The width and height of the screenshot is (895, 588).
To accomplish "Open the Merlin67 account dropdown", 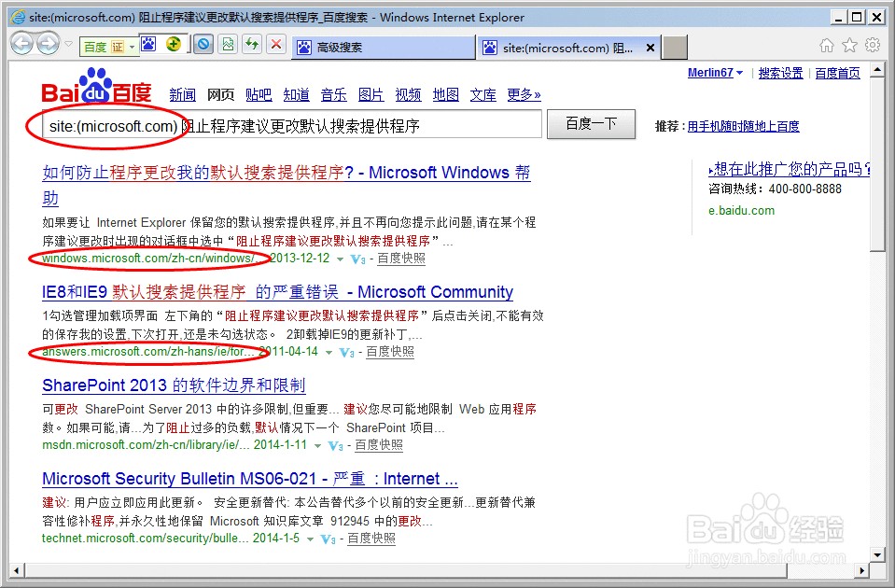I will 715,73.
